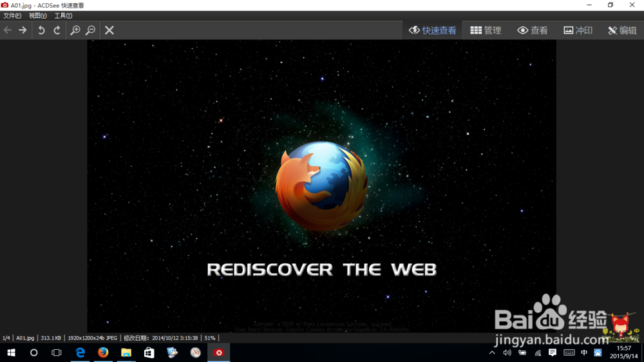Show hidden system tray icons
The width and height of the screenshot is (644, 362).
492,352
